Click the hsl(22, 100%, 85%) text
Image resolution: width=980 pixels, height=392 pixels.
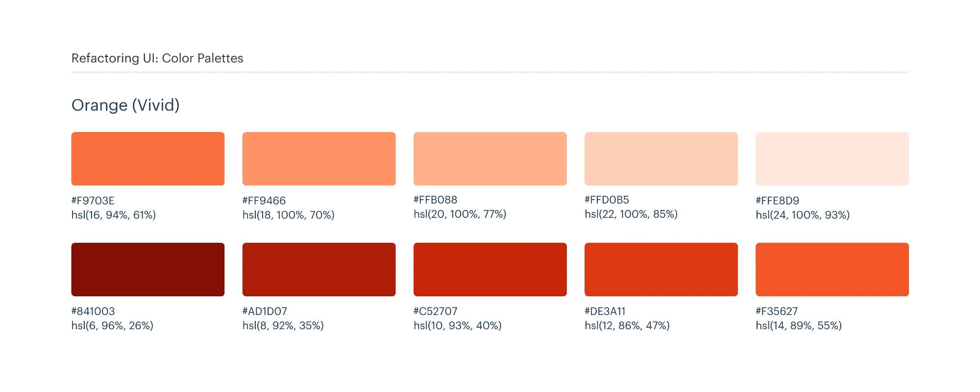pos(631,214)
